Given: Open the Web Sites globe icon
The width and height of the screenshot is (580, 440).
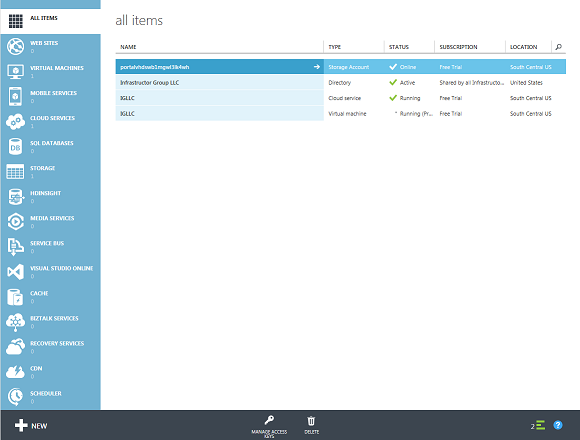Looking at the screenshot, I should coord(16,47).
